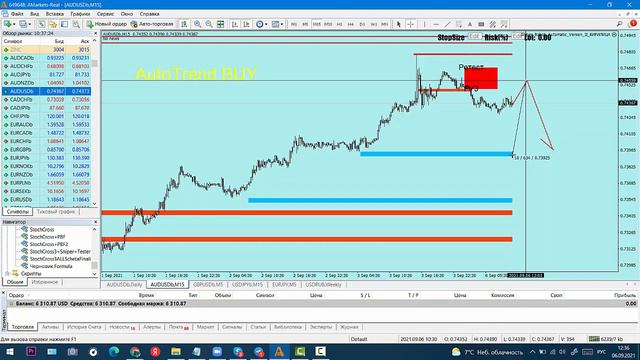This screenshot has height=360, width=640.
Task: Select AUDUSDb row in Market Watch
Action: tap(47, 91)
